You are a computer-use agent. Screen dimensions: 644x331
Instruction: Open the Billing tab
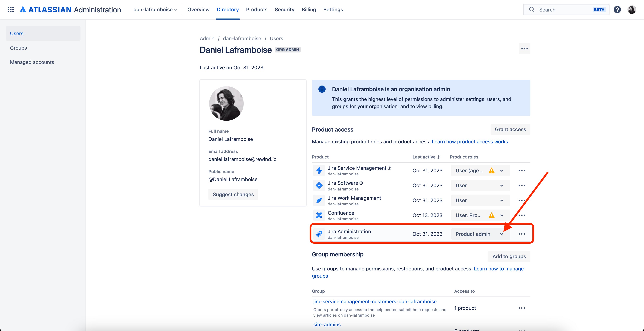coord(309,10)
